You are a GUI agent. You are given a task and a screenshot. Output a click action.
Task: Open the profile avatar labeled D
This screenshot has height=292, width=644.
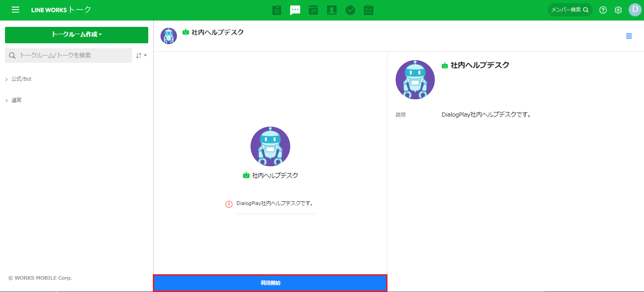635,10
